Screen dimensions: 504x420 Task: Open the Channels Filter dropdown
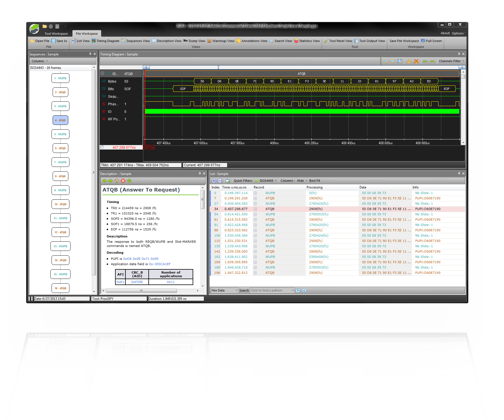(x=451, y=61)
